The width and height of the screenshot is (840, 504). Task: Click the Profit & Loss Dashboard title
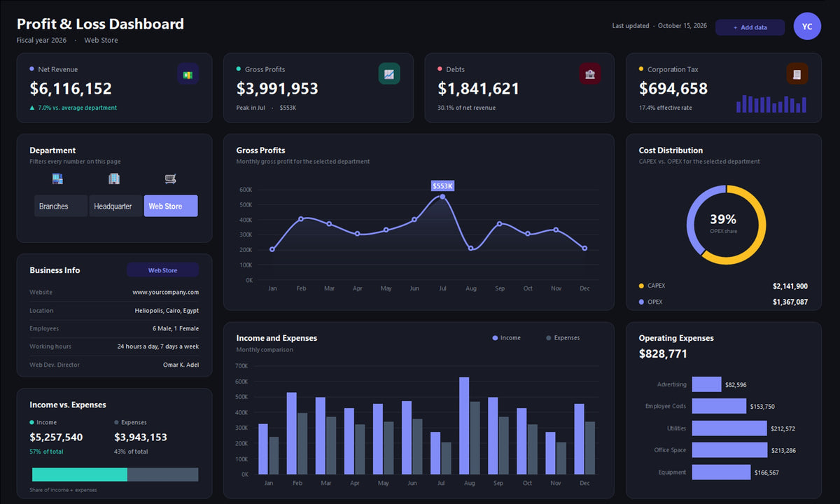pyautogui.click(x=100, y=24)
